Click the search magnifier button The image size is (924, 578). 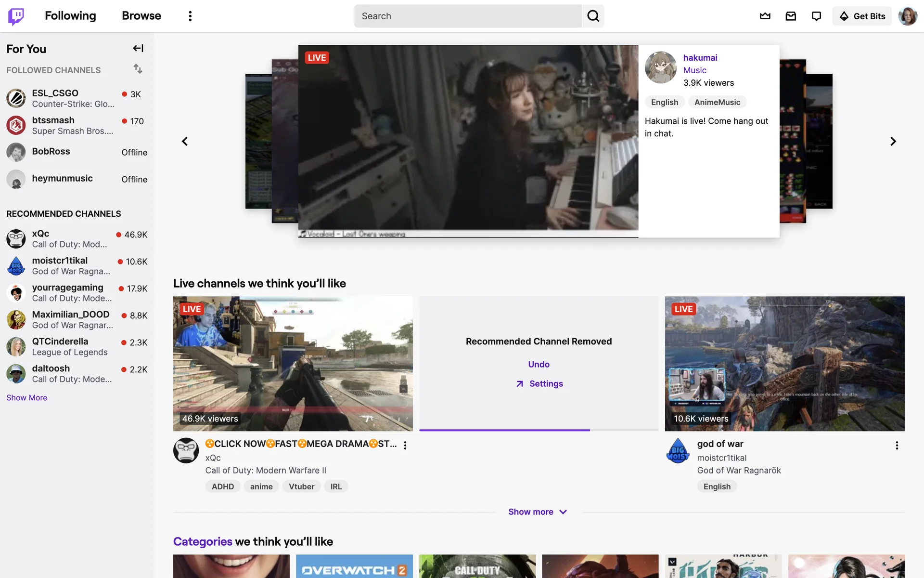(x=593, y=16)
